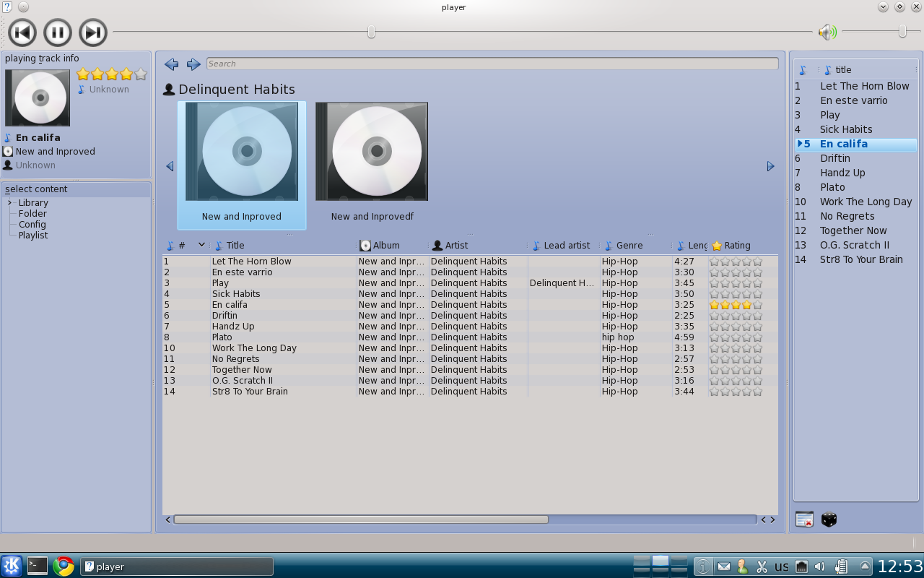
Task: Open Config in select content
Action: 32,225
